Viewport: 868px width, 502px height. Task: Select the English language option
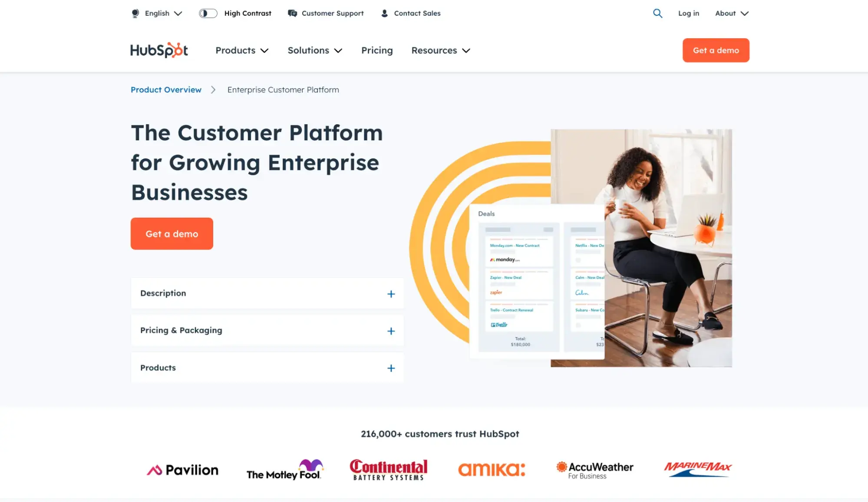(x=156, y=13)
